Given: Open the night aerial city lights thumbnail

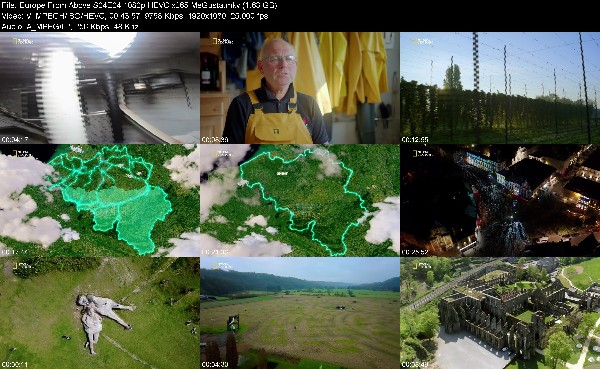Looking at the screenshot, I should (500, 200).
